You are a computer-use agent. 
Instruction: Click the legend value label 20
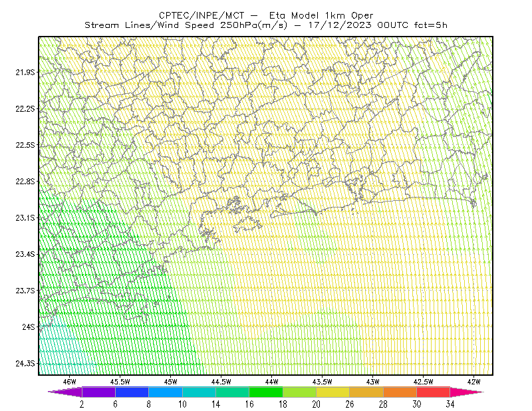pos(317,404)
